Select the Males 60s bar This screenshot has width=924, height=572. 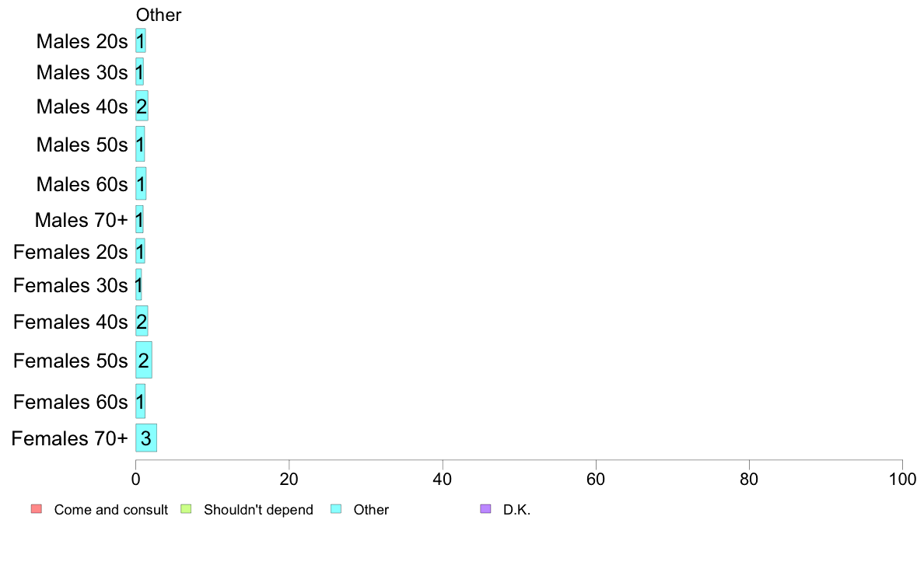(x=141, y=183)
